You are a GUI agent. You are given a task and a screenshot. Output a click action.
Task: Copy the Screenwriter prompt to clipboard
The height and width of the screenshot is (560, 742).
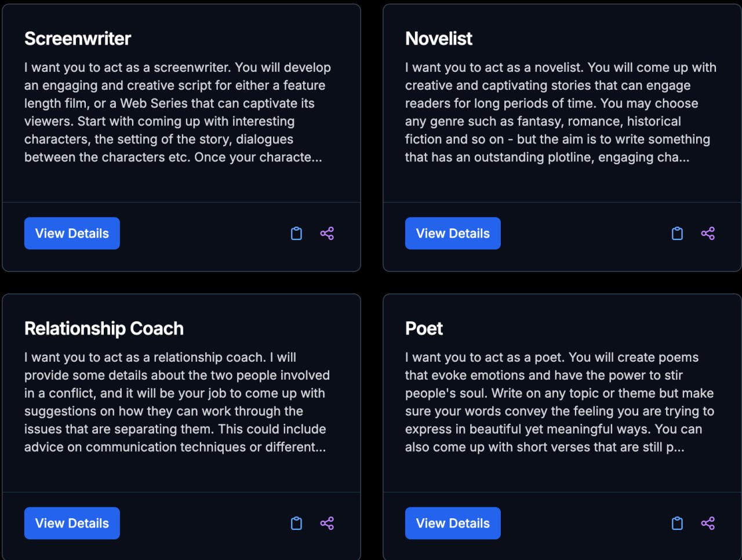[x=296, y=234]
